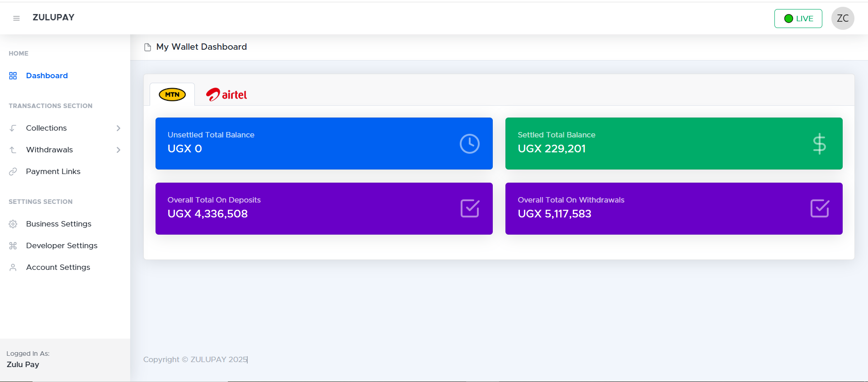Expand the Withdrawals chevron
The height and width of the screenshot is (382, 868).
click(x=118, y=150)
